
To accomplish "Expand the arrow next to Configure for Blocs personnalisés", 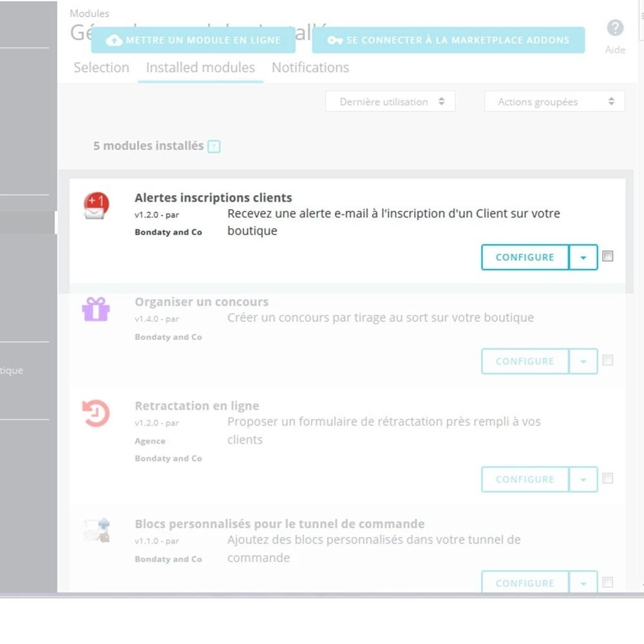I will pos(583,582).
